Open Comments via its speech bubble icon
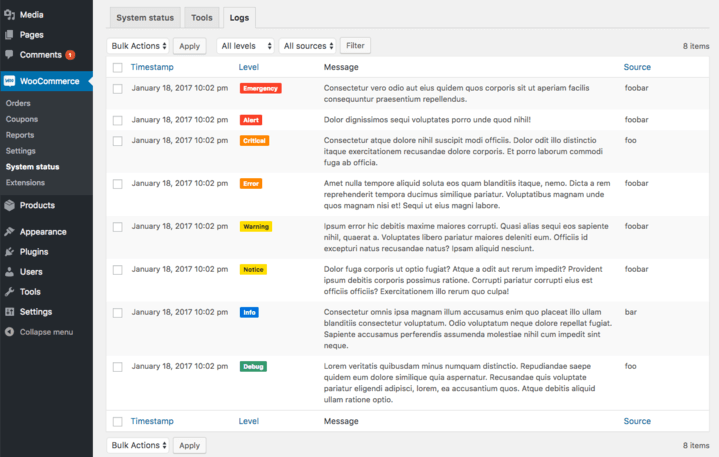 coord(9,54)
